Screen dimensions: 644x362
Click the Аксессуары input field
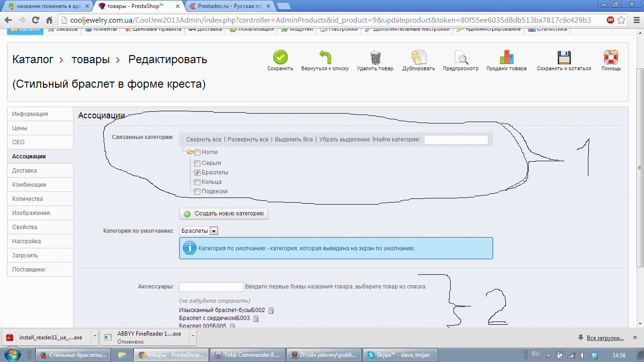pos(211,287)
